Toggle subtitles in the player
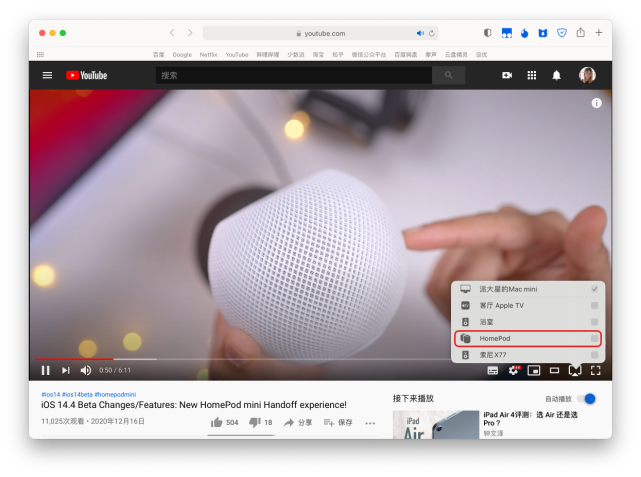This screenshot has height=477, width=641. [493, 371]
